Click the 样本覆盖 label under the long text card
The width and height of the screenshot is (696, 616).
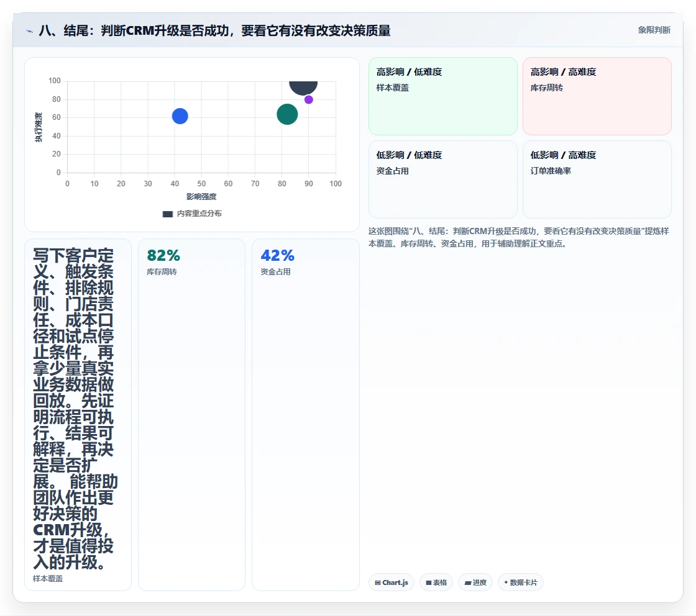[x=48, y=579]
